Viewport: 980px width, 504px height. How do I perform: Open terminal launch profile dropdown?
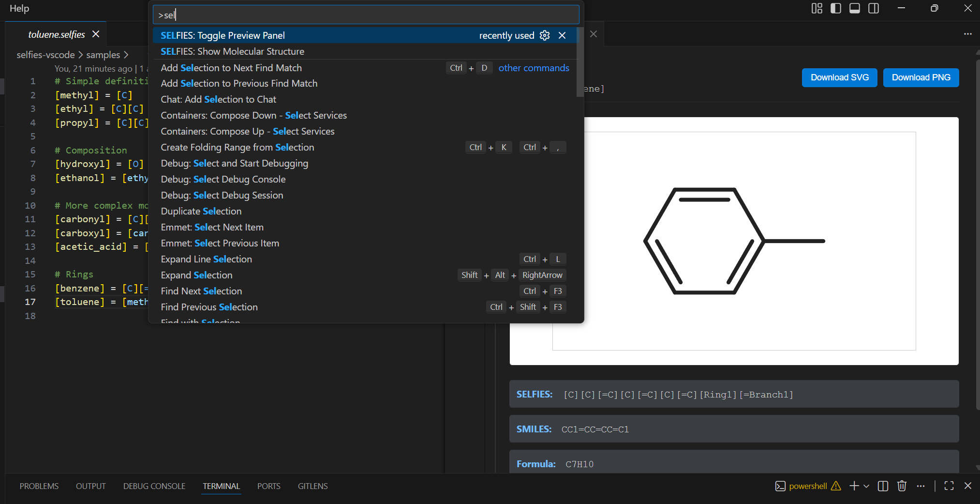click(x=866, y=486)
